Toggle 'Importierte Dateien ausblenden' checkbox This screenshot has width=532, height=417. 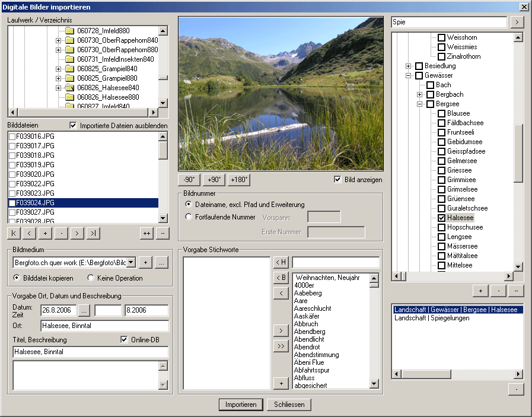click(74, 126)
